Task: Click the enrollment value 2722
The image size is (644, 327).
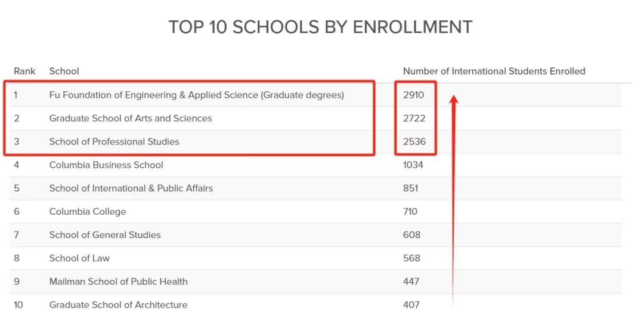Action: (414, 118)
